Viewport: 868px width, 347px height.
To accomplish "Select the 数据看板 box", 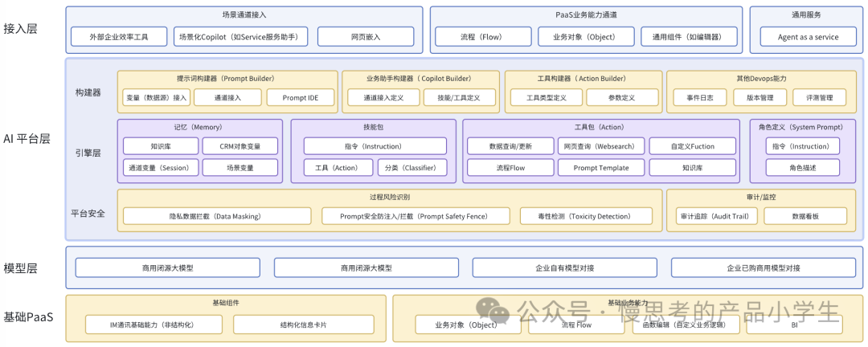I will point(805,216).
